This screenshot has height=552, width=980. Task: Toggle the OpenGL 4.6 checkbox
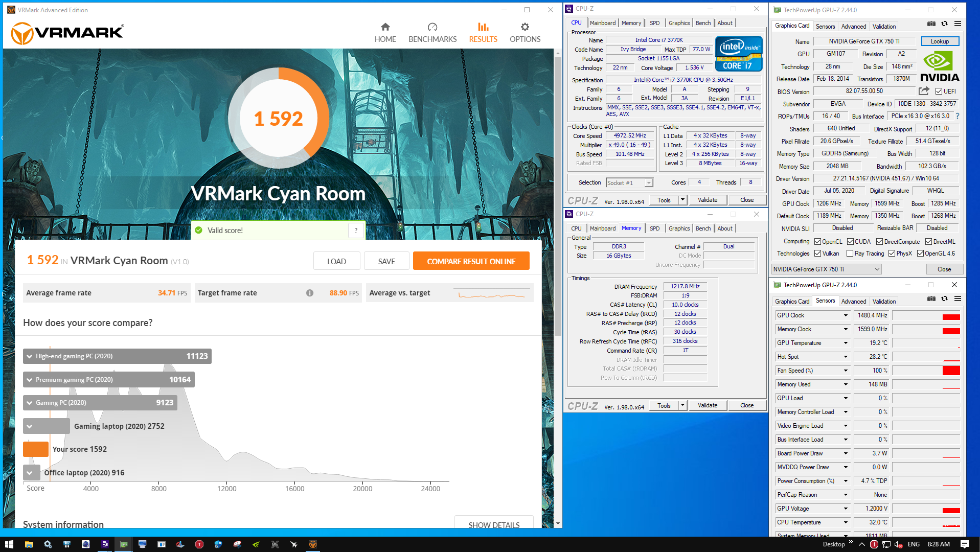point(920,254)
